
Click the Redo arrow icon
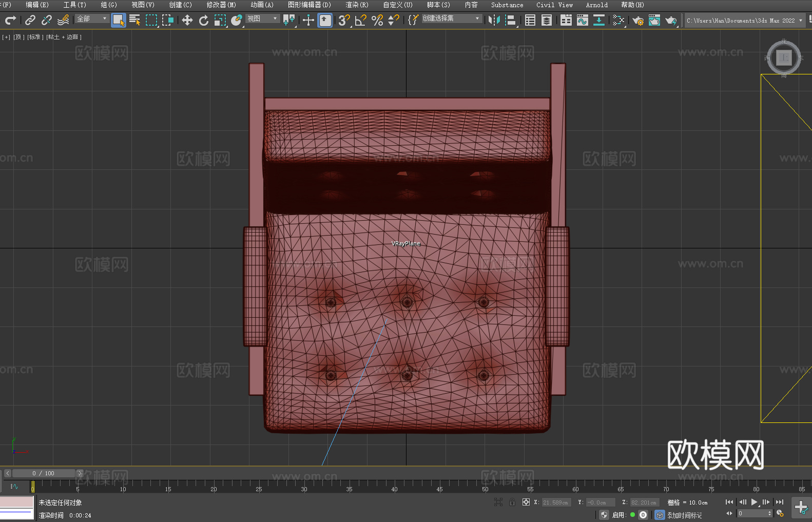point(10,20)
